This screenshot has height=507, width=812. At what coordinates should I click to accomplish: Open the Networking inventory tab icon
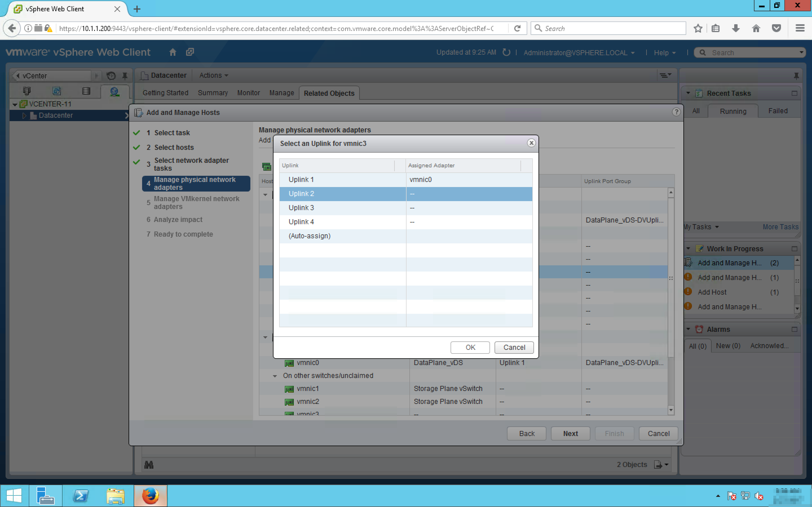coord(114,91)
